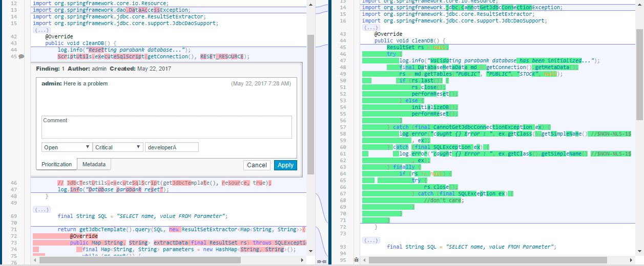Click the 'admin: Here is a problem' comment text
The height and width of the screenshot is (266, 644).
tap(75, 83)
